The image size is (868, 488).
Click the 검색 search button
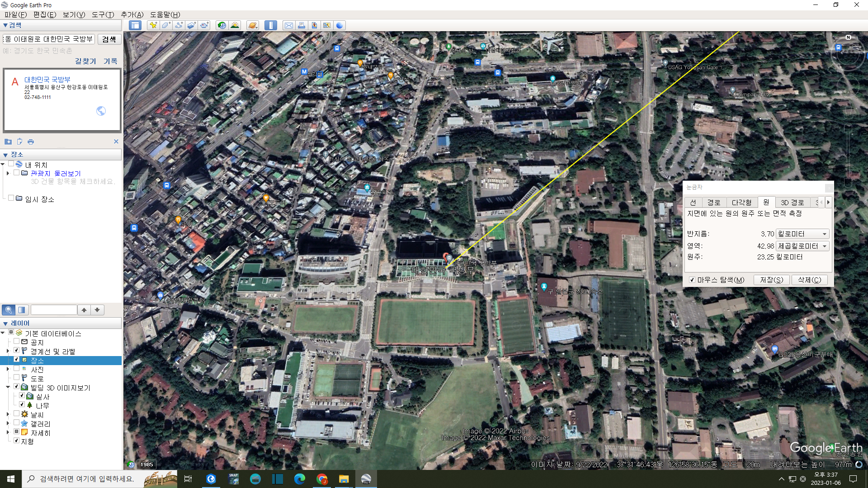109,39
